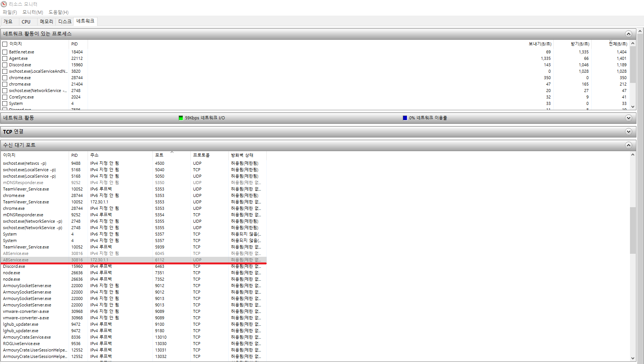Viewport: 644px width, 364px height.
Task: Switch to the 개요 tab
Action: 8,22
